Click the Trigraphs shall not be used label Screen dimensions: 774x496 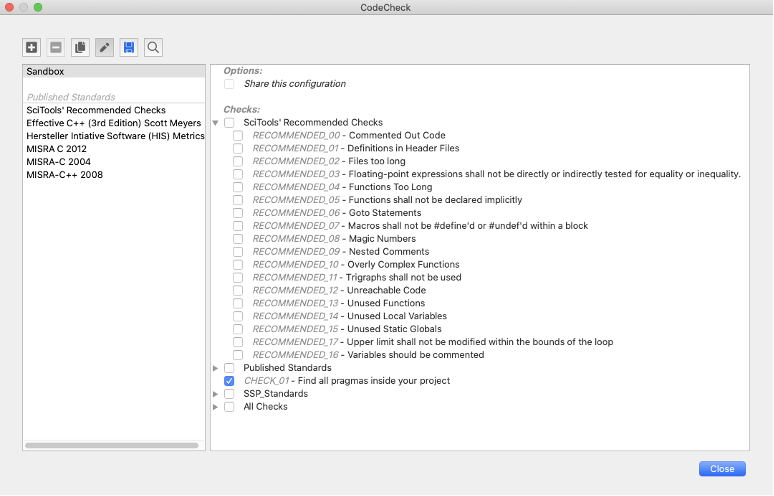tap(404, 277)
